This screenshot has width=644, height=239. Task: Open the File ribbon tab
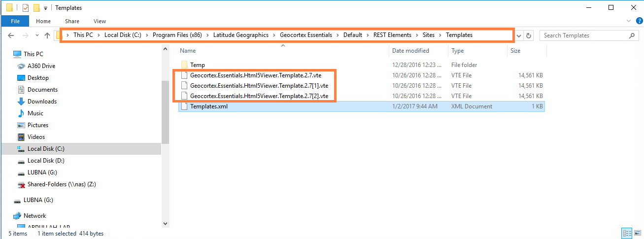[15, 21]
